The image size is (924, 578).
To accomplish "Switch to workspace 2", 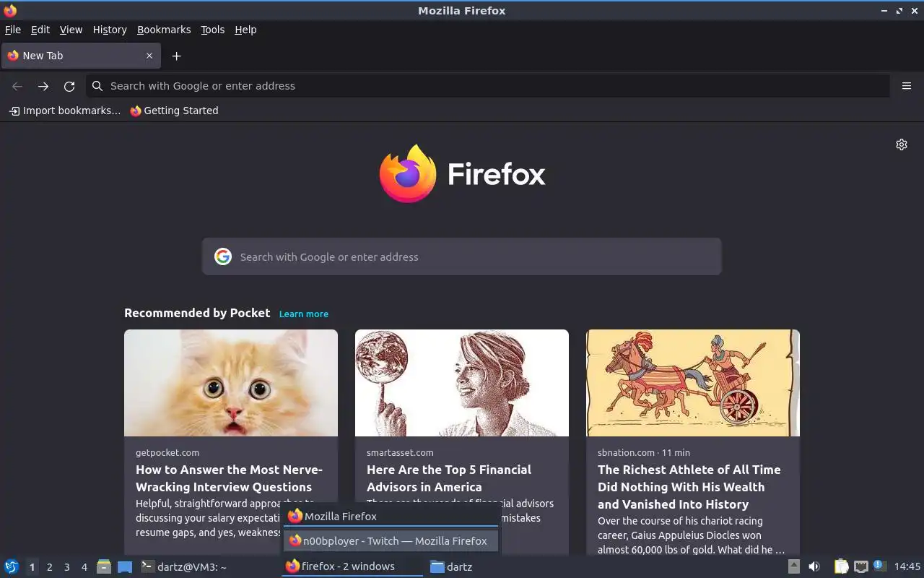I will coord(49,567).
